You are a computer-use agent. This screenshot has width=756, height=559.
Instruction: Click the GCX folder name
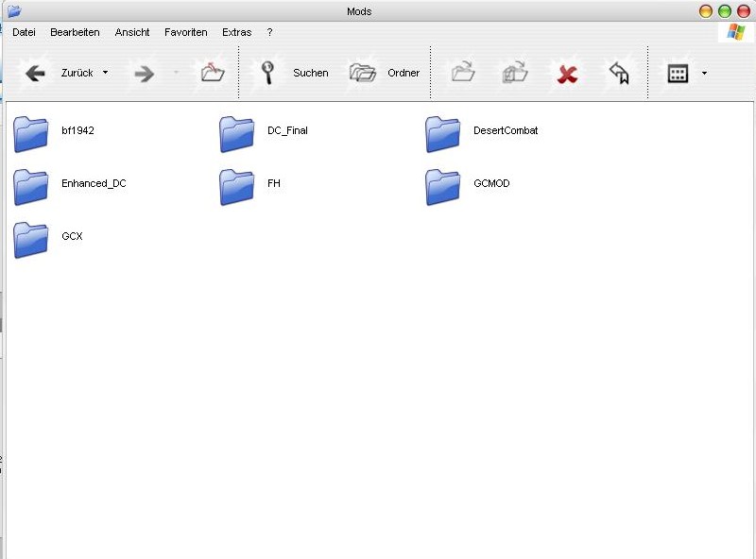[73, 236]
